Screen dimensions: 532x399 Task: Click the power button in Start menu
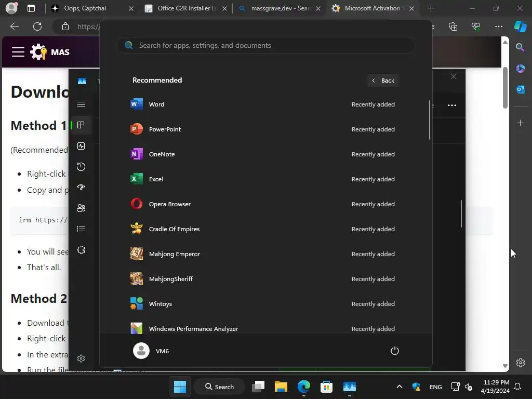(x=395, y=351)
